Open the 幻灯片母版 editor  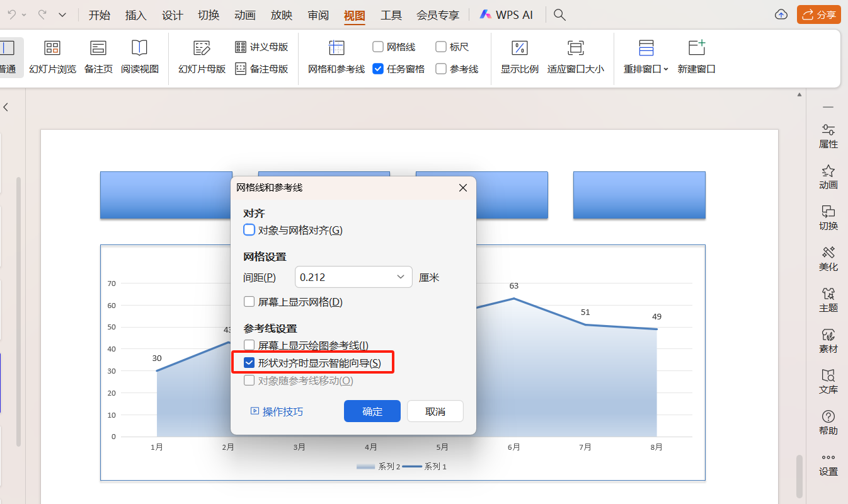click(200, 57)
